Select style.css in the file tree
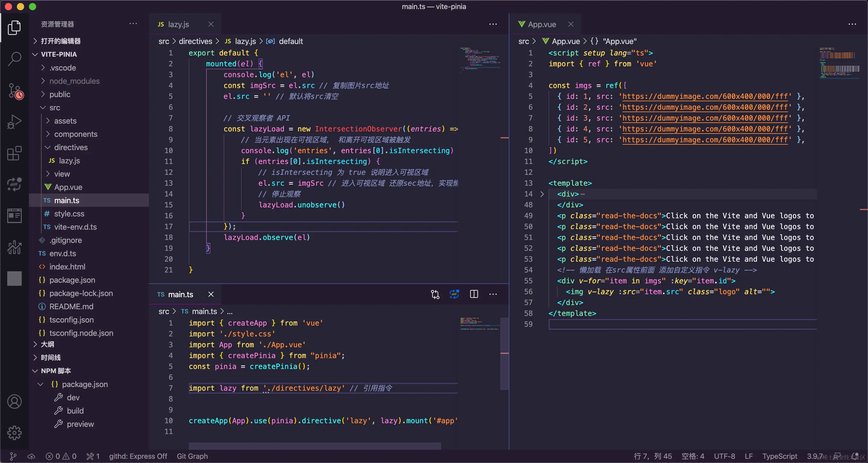 69,214
